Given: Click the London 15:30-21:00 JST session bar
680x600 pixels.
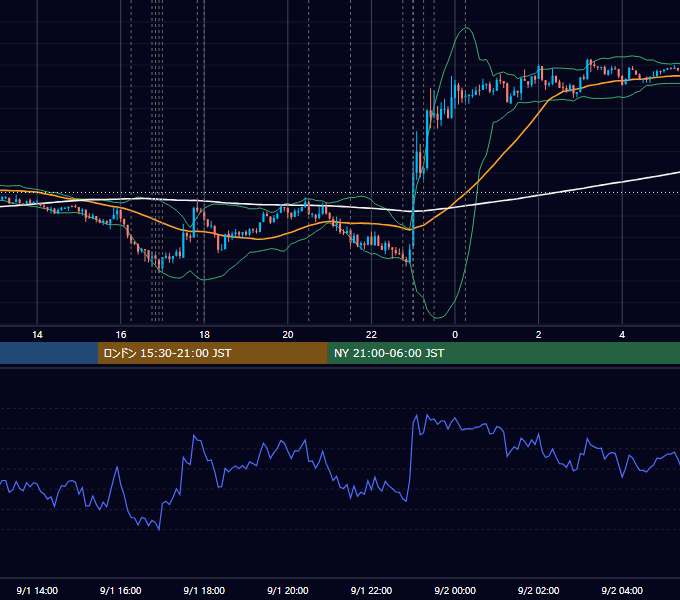Looking at the screenshot, I should coord(212,353).
